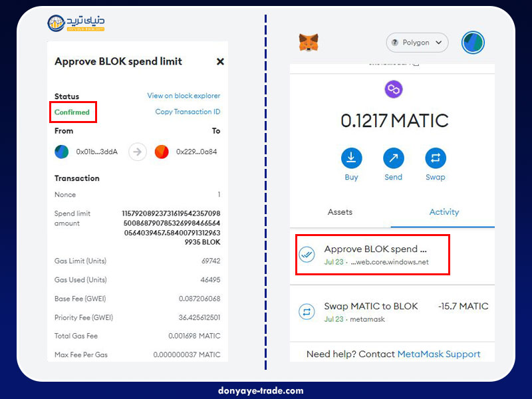Image resolution: width=532 pixels, height=399 pixels.
Task: Click the Swap label under the icon
Action: [436, 177]
